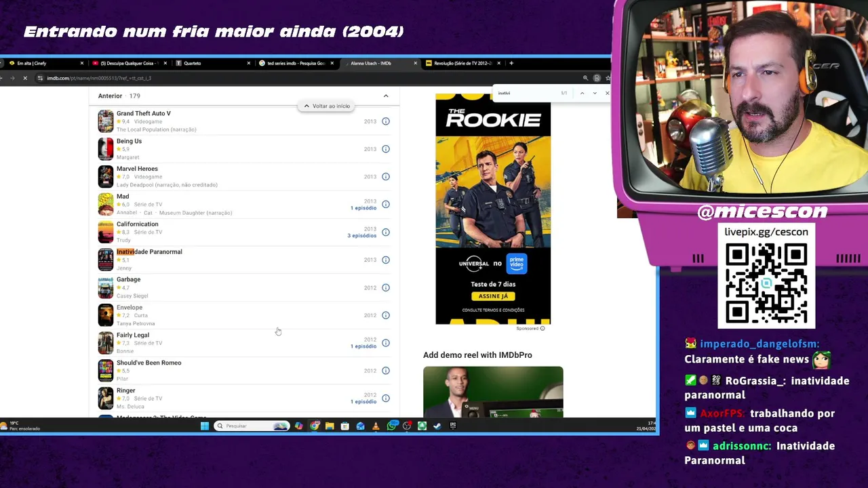
Task: Open Copilot from the taskbar
Action: [299, 426]
